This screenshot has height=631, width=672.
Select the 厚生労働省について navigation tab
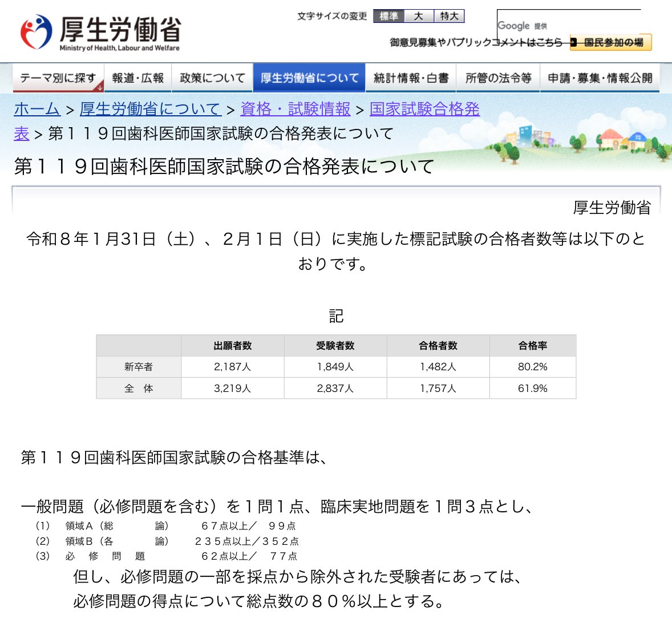309,78
